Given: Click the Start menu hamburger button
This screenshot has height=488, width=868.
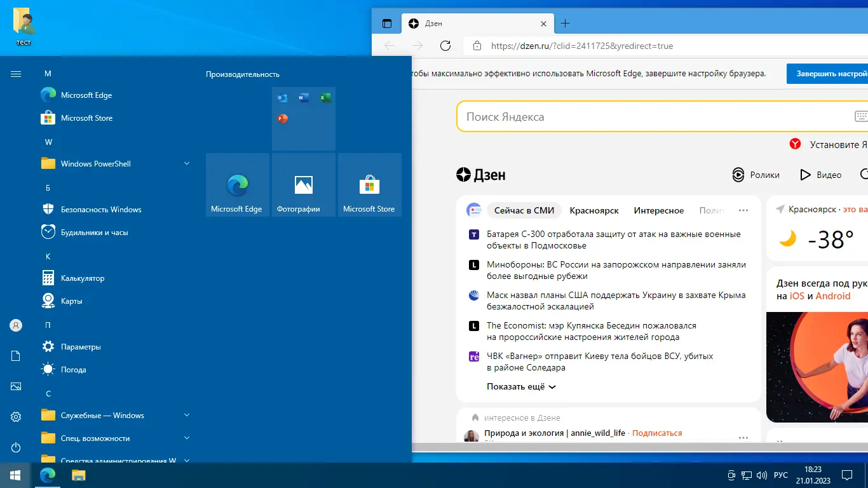Looking at the screenshot, I should click(x=16, y=74).
